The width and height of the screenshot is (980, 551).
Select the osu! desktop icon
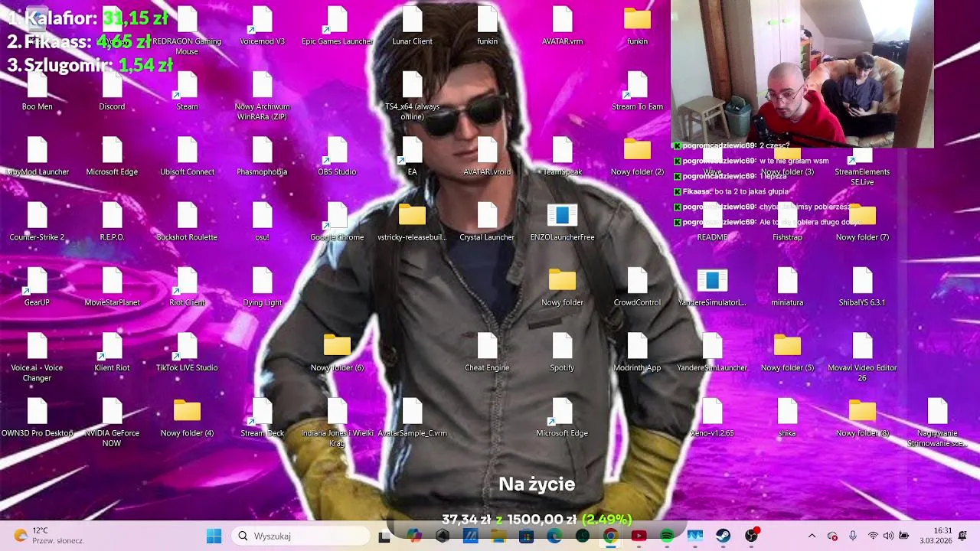[262, 221]
